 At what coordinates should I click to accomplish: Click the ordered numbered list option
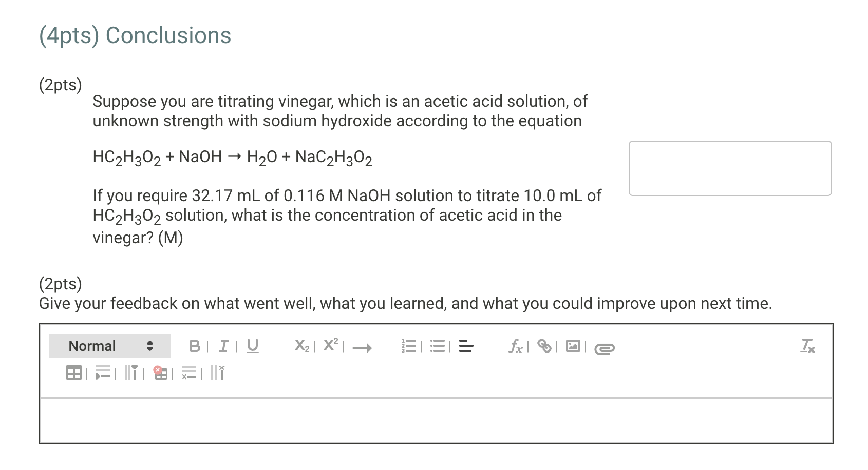pyautogui.click(x=408, y=347)
